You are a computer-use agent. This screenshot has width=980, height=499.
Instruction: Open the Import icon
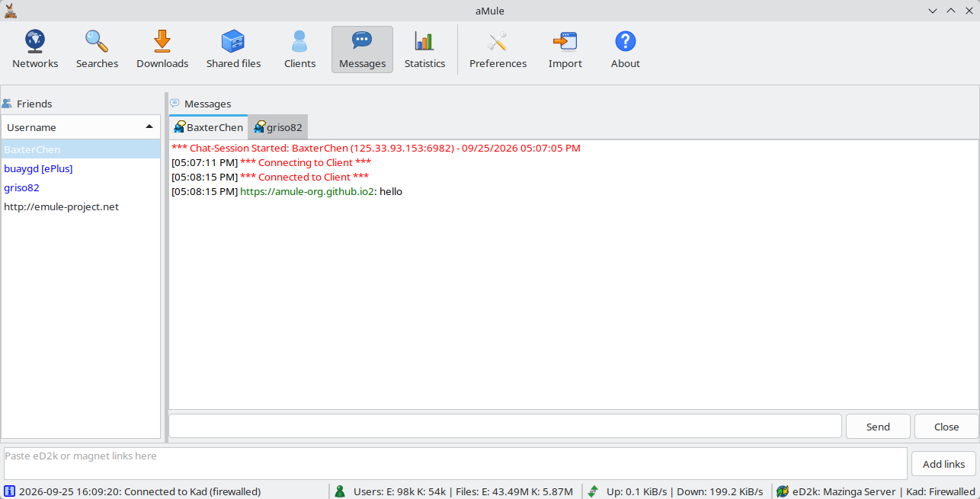pos(565,40)
